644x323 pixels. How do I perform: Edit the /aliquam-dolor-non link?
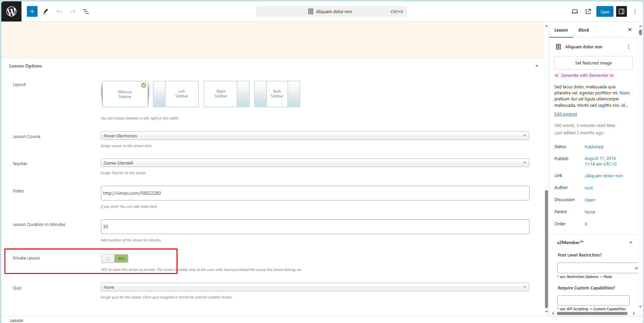point(603,176)
